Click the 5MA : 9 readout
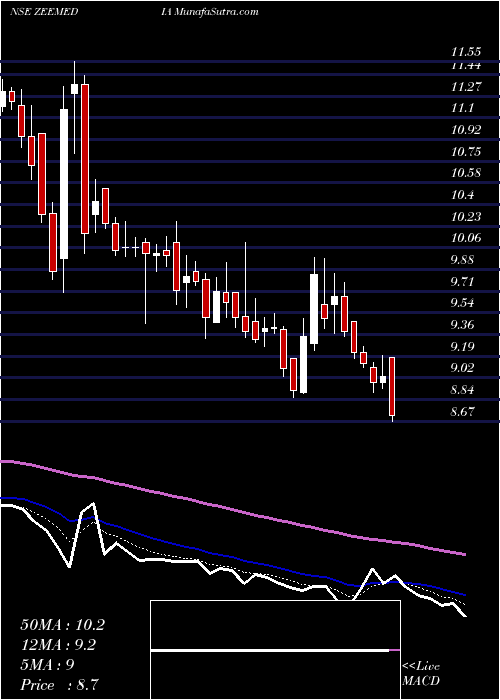This screenshot has width=500, height=700. [x=47, y=665]
